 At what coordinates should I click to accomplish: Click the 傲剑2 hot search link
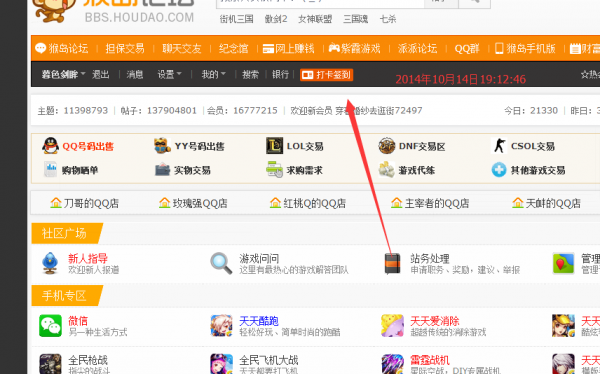[x=276, y=19]
